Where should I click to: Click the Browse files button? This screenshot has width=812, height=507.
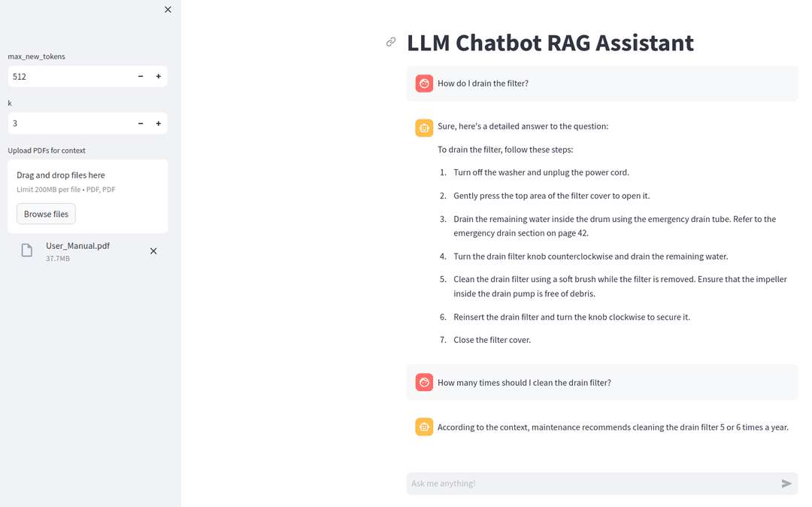(x=46, y=214)
